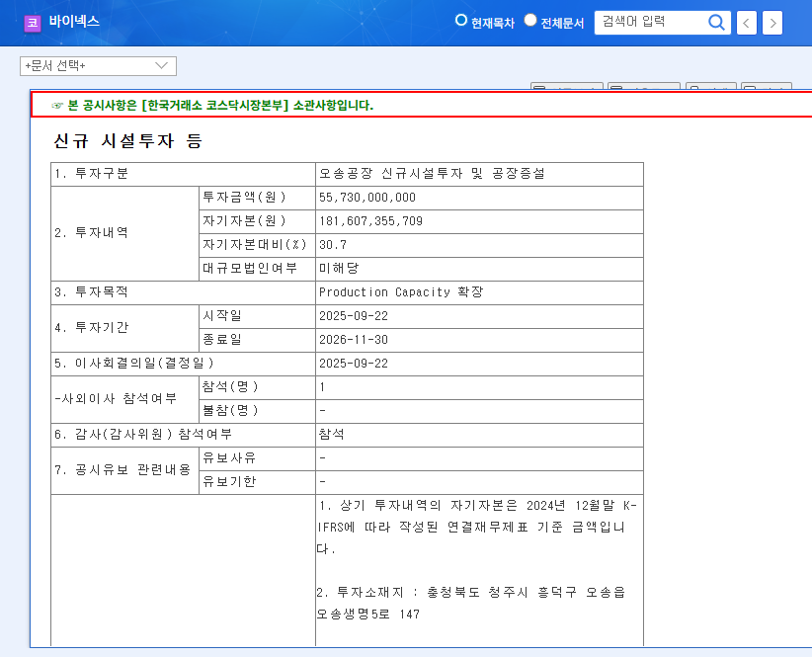
Task: Select the 전체문서 radio button
Action: tap(529, 19)
